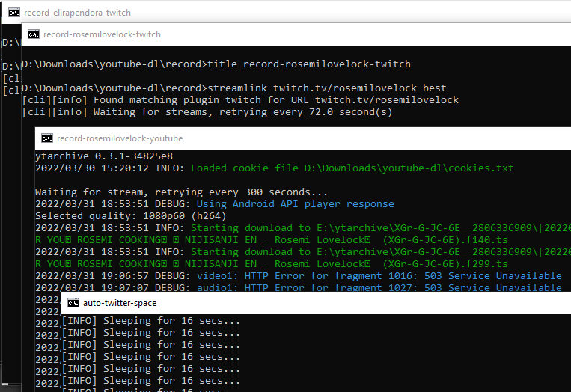Click the record-elirapendora-twitch window cmd icon
The height and width of the screenshot is (392, 571).
(14, 13)
